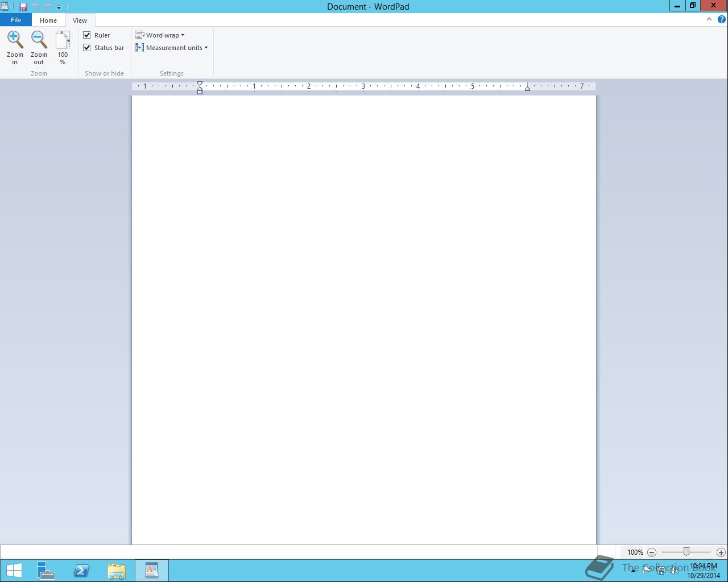The image size is (728, 582).
Task: Minimize the WordPad window
Action: point(677,6)
